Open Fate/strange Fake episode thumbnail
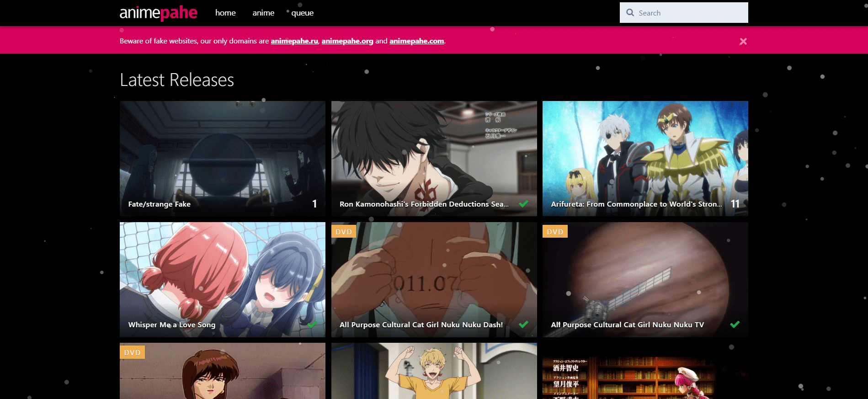The height and width of the screenshot is (399, 868). (x=223, y=155)
